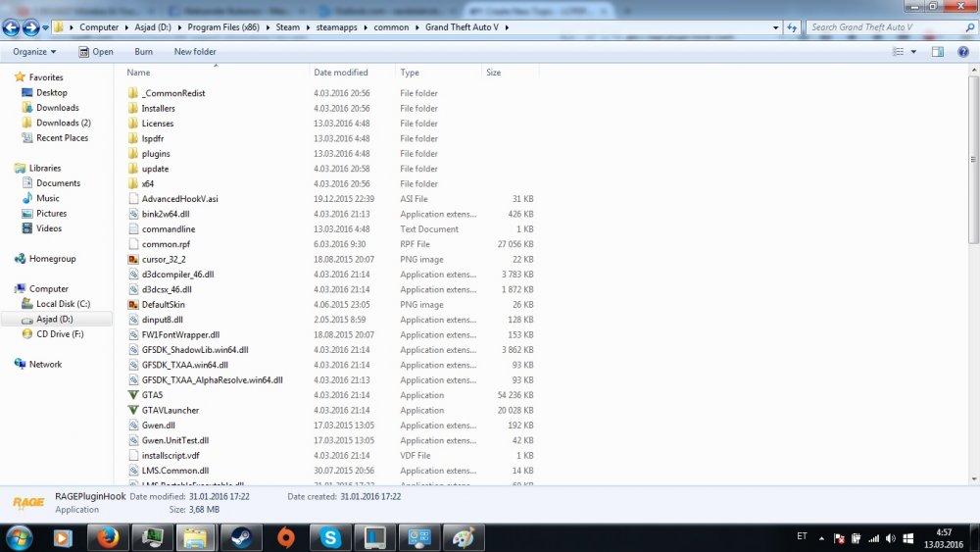This screenshot has height=552, width=980.
Task: Show hidden tray icons arrow
Action: (821, 538)
